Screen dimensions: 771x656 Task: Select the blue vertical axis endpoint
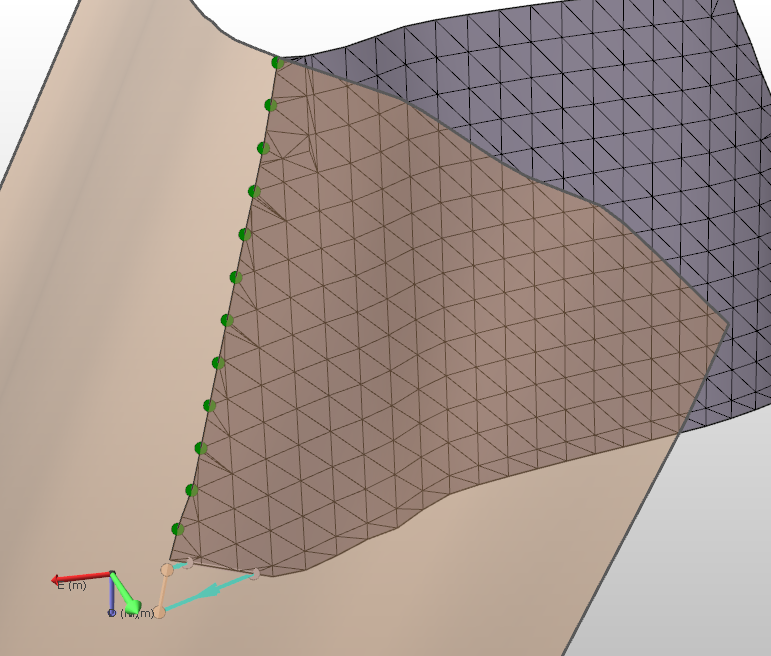click(x=112, y=611)
